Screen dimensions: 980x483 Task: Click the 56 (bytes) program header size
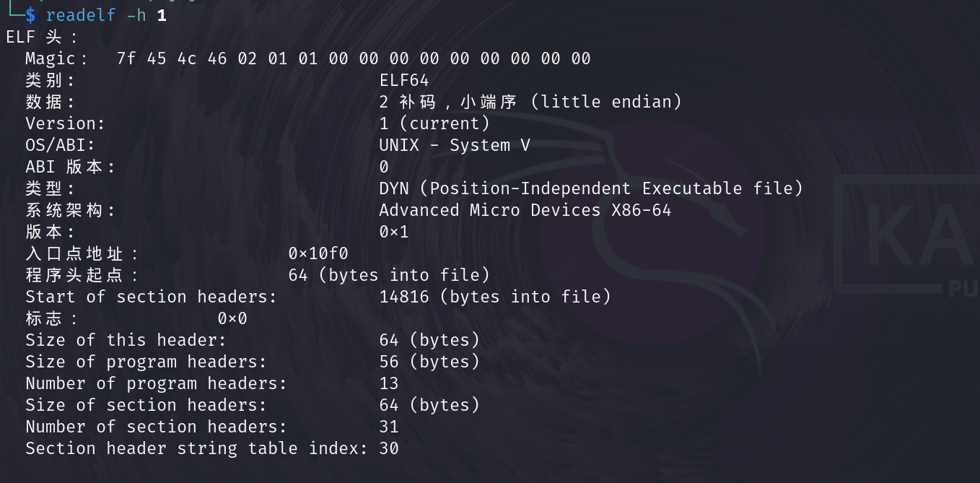pos(429,362)
